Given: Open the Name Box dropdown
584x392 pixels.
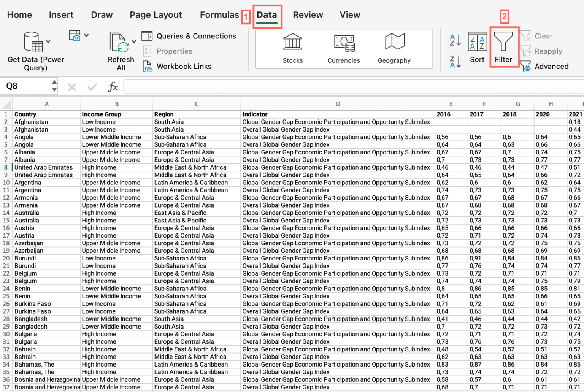Looking at the screenshot, I should (x=54, y=86).
